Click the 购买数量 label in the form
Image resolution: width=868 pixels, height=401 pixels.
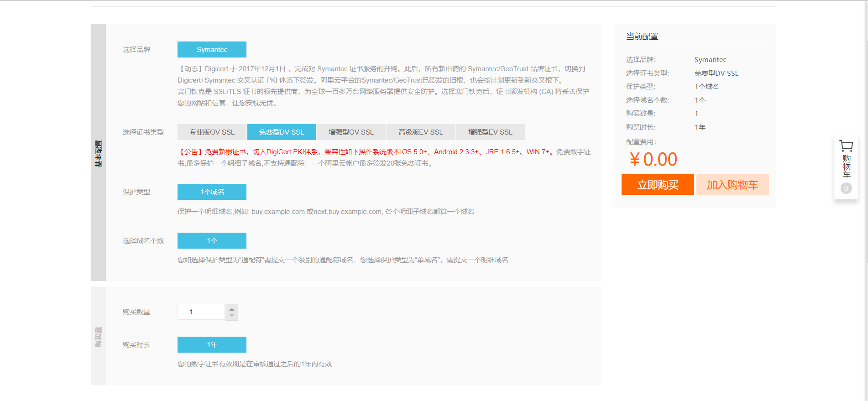pos(136,312)
